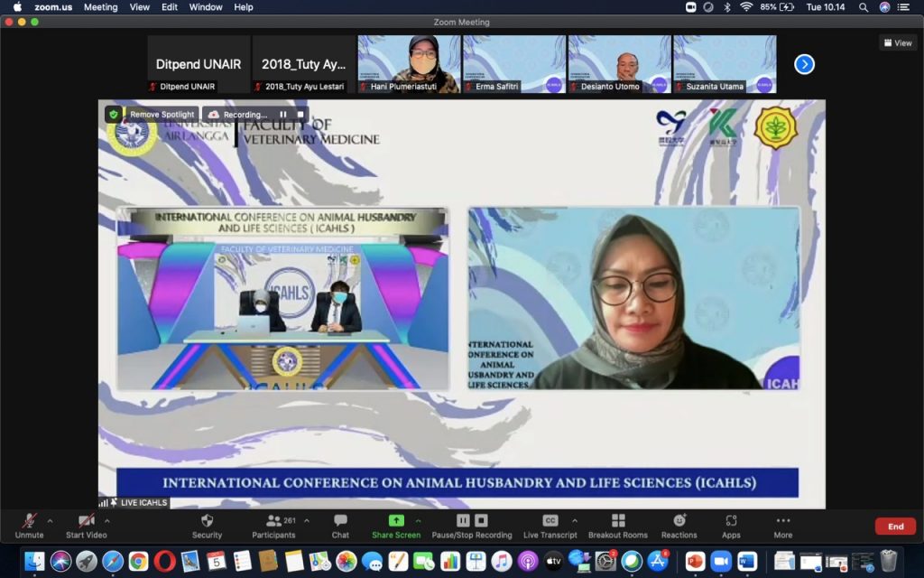Click the Share Screen icon
This screenshot has width=924, height=578.
[395, 521]
